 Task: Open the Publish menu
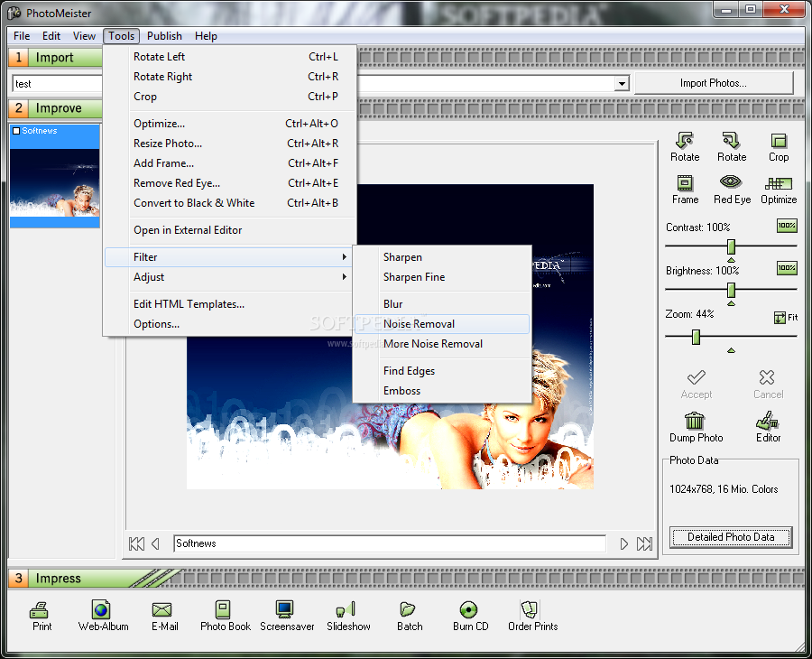click(x=164, y=36)
